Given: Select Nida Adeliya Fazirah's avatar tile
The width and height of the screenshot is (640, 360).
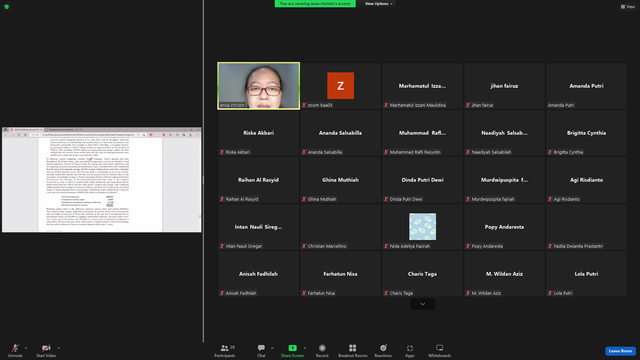Looking at the screenshot, I should point(422,227).
